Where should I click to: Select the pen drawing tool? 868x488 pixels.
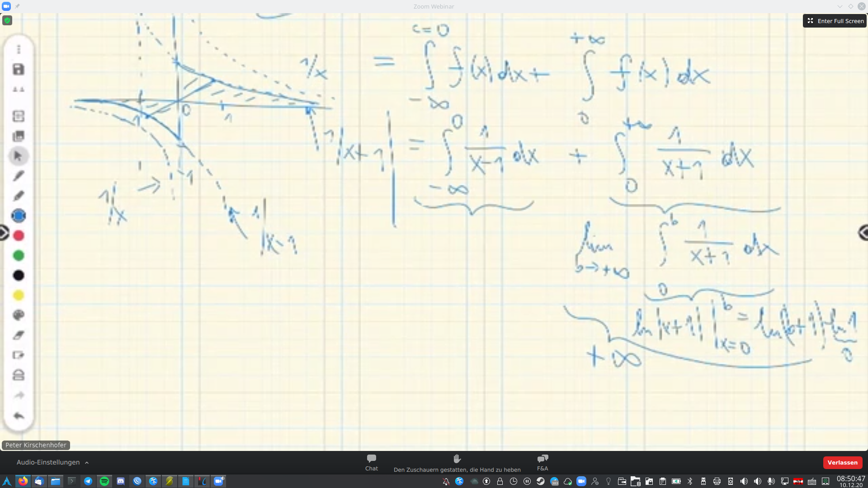19,176
